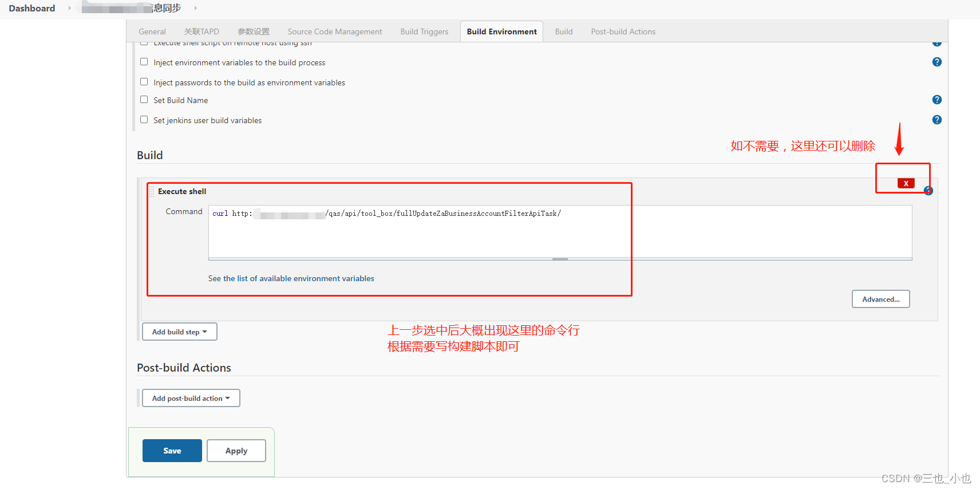Open help for Inject environment variables option

[x=936, y=62]
